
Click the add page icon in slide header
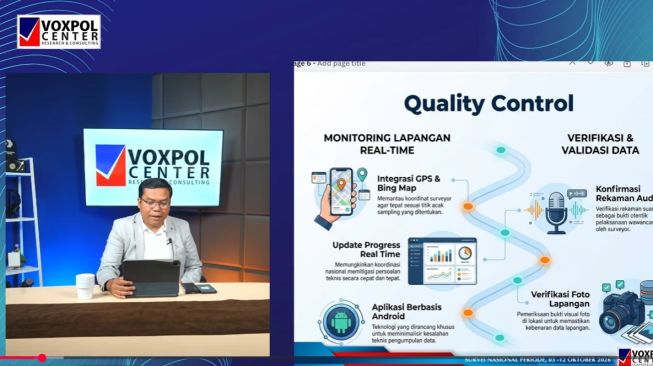627,64
